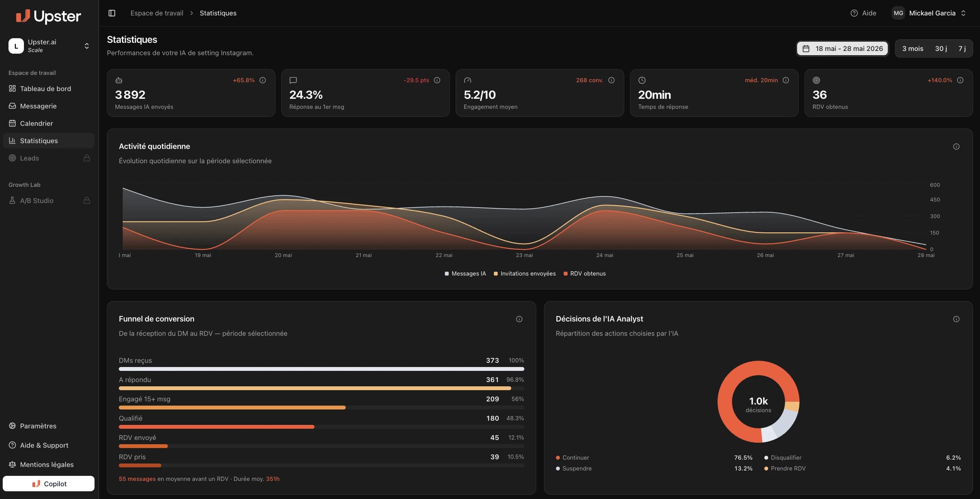The image size is (980, 499).
Task: Toggle RDV obtenus legend series
Action: pyautogui.click(x=585, y=274)
